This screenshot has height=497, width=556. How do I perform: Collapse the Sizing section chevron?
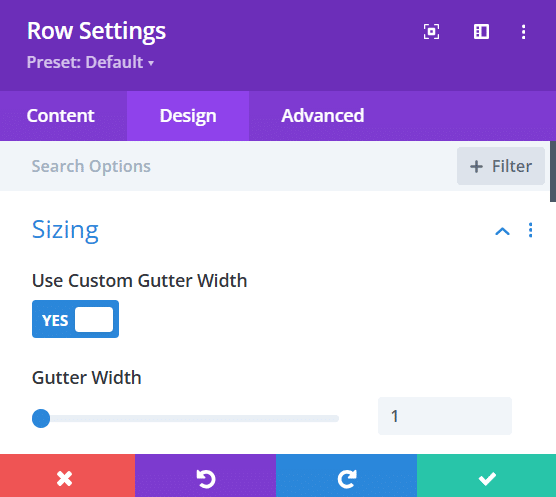502,231
